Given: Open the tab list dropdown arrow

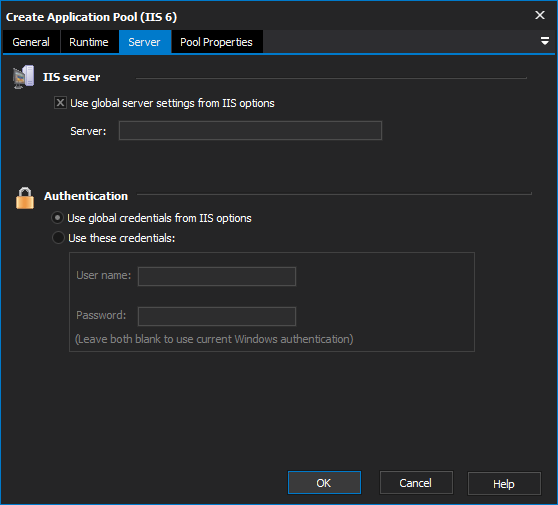Looking at the screenshot, I should pos(544,41).
